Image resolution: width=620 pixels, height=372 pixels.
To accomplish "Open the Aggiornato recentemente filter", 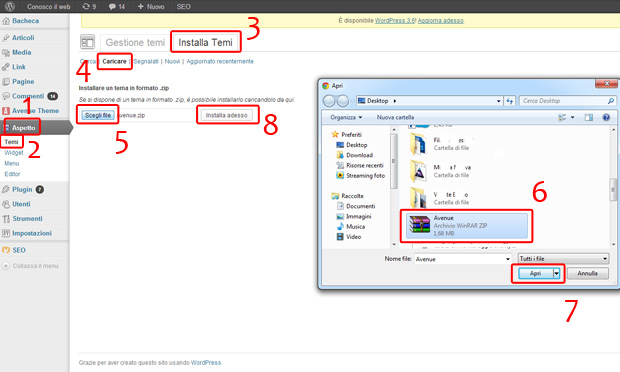I will point(220,61).
